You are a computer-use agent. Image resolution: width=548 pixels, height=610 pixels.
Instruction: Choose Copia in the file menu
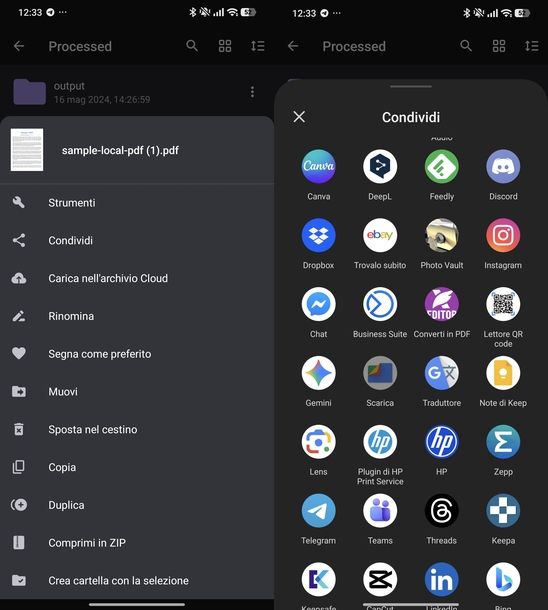pyautogui.click(x=137, y=467)
